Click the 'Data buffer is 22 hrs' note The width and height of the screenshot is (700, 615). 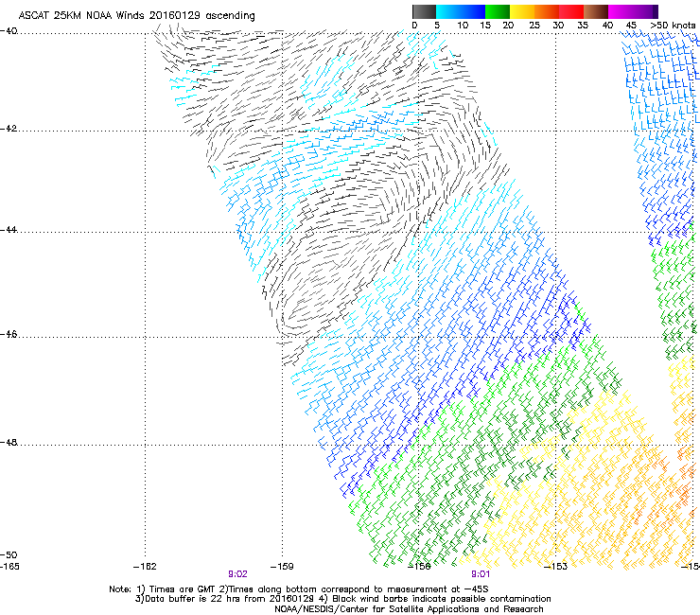click(342, 599)
